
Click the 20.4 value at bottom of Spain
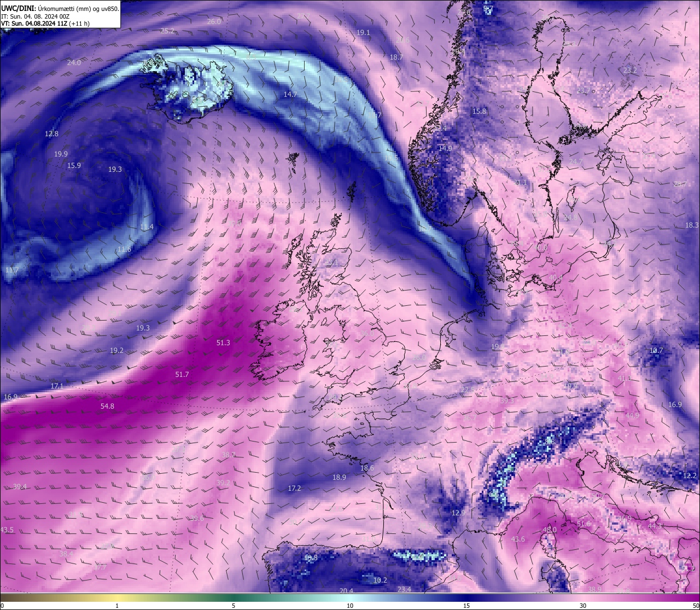(346, 590)
